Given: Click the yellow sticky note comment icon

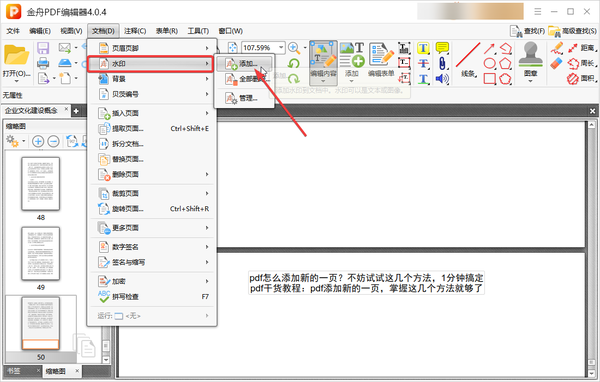Looking at the screenshot, I should tap(442, 48).
